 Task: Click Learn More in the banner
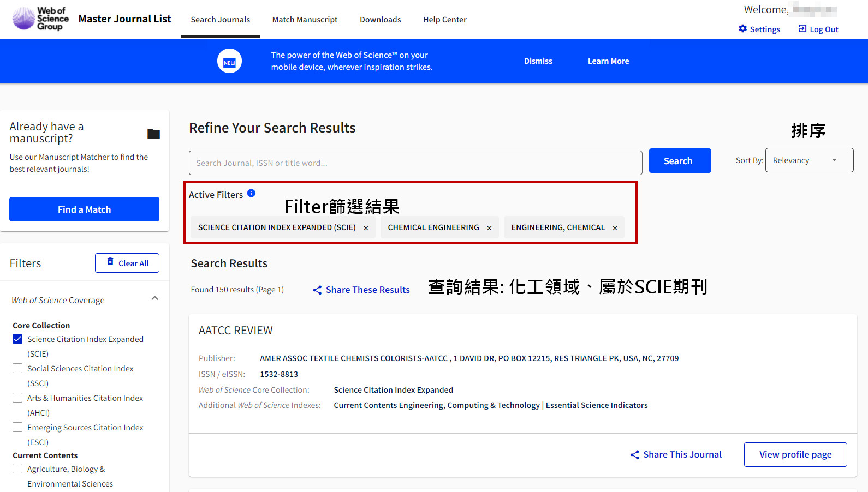coord(608,61)
